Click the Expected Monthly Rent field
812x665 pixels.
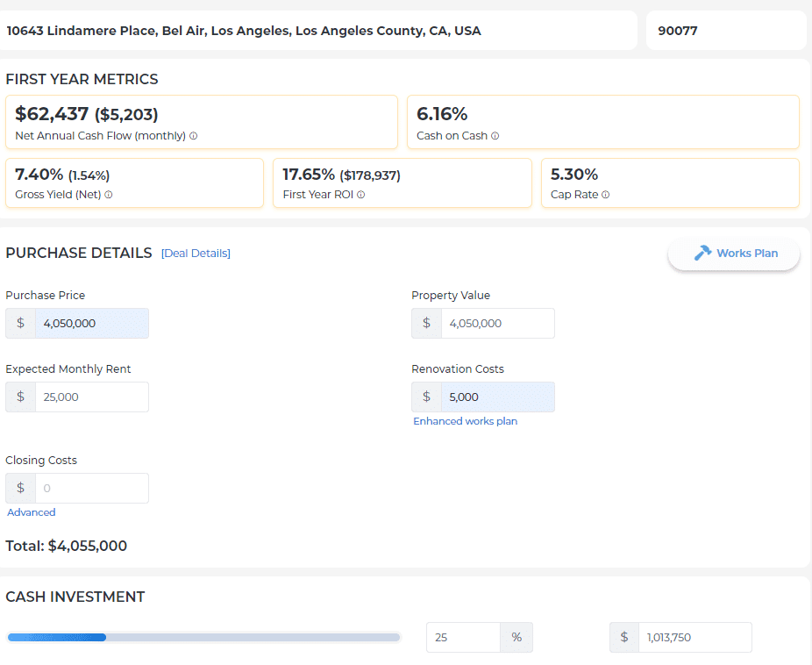click(x=92, y=397)
